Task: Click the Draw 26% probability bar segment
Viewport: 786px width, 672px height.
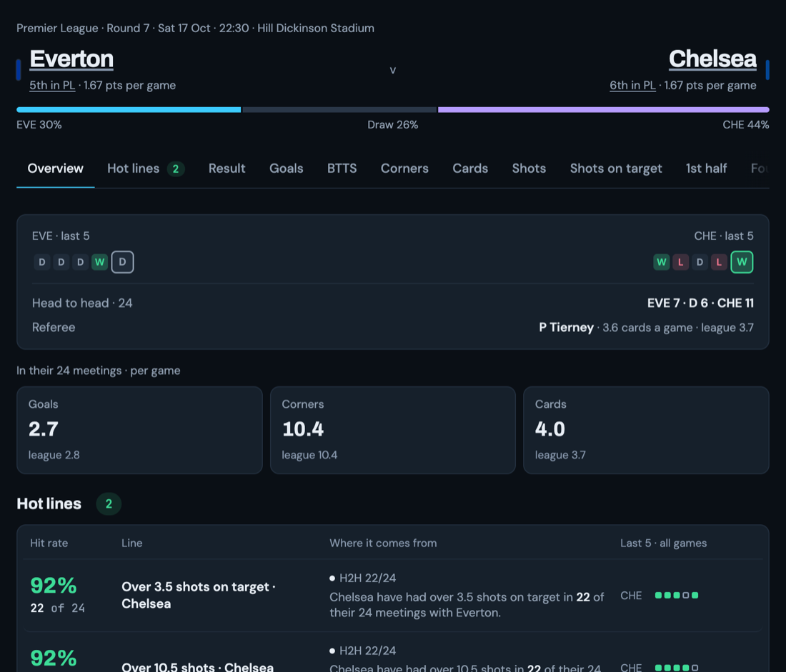Action: click(339, 110)
